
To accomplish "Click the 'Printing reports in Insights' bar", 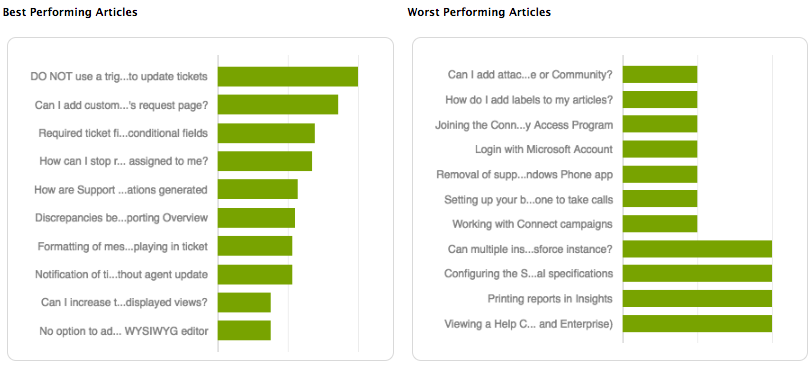I will pyautogui.click(x=698, y=299).
